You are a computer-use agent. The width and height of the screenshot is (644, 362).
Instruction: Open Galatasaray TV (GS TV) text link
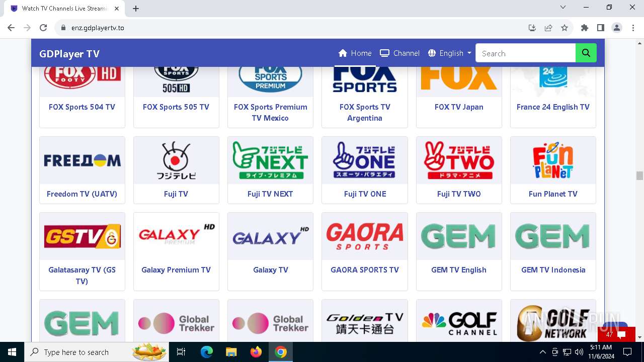[82, 276]
